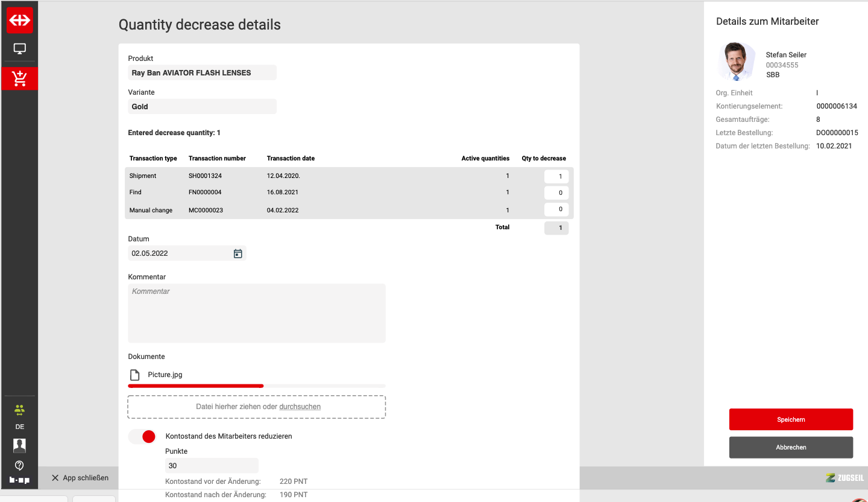Click the green user switch icon

19,410
